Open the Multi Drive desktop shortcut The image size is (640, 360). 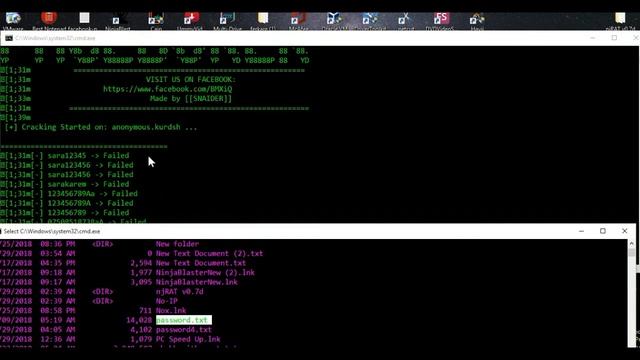(227, 21)
